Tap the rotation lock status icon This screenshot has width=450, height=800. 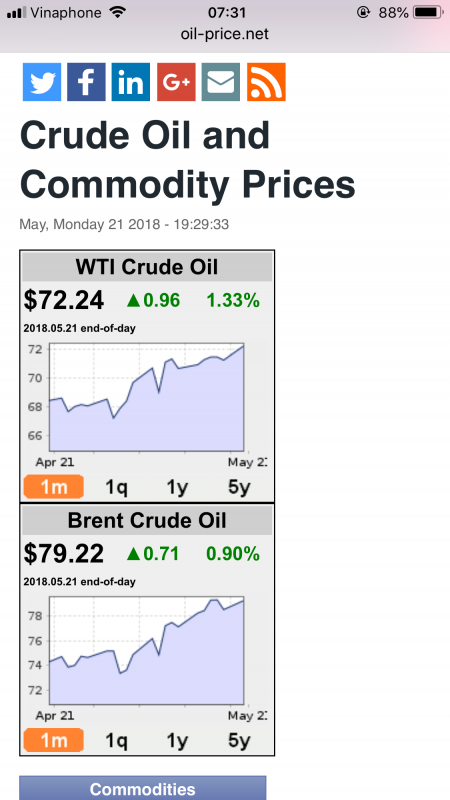[363, 13]
